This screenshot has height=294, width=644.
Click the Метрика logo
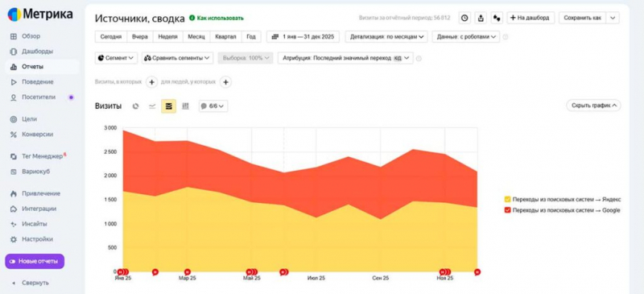click(39, 14)
